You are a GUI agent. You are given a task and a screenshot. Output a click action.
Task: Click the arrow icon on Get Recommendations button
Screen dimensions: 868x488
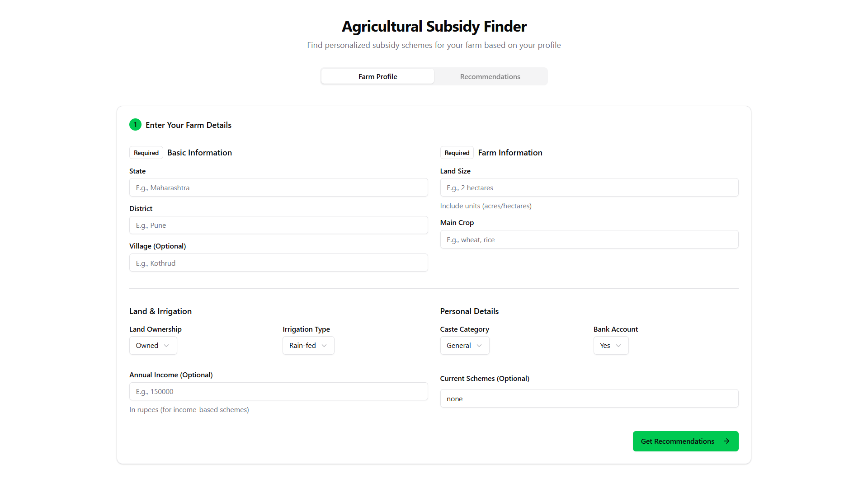[726, 441]
